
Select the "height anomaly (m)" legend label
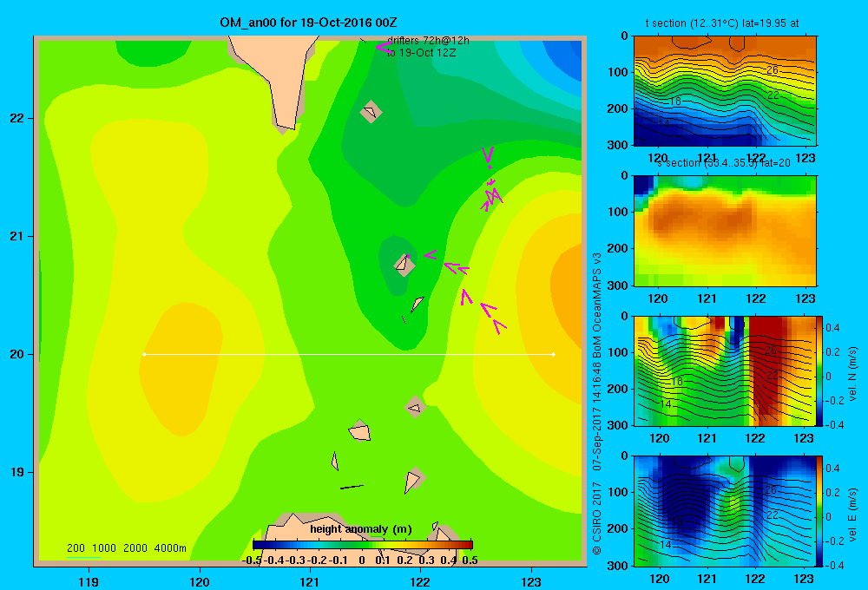tap(361, 529)
